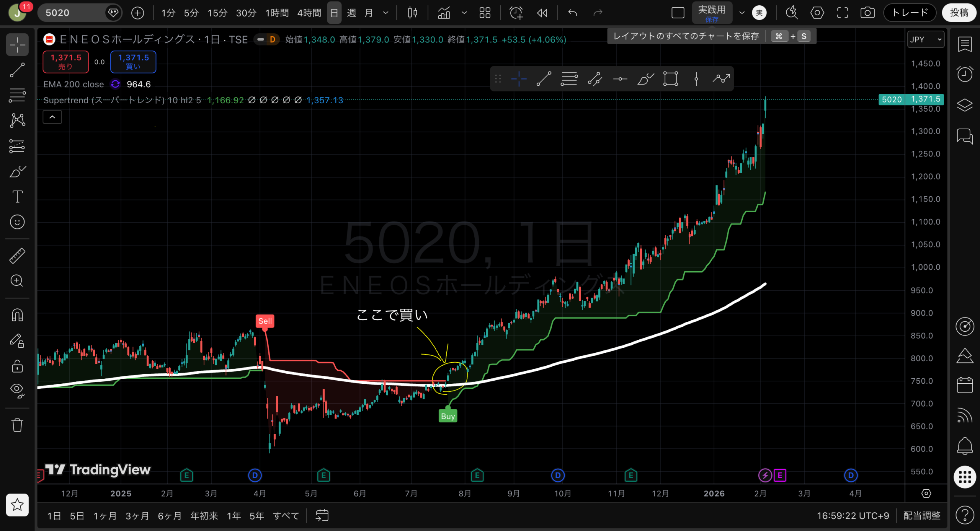The image size is (980, 531).
Task: Click the トレード button
Action: pyautogui.click(x=910, y=13)
